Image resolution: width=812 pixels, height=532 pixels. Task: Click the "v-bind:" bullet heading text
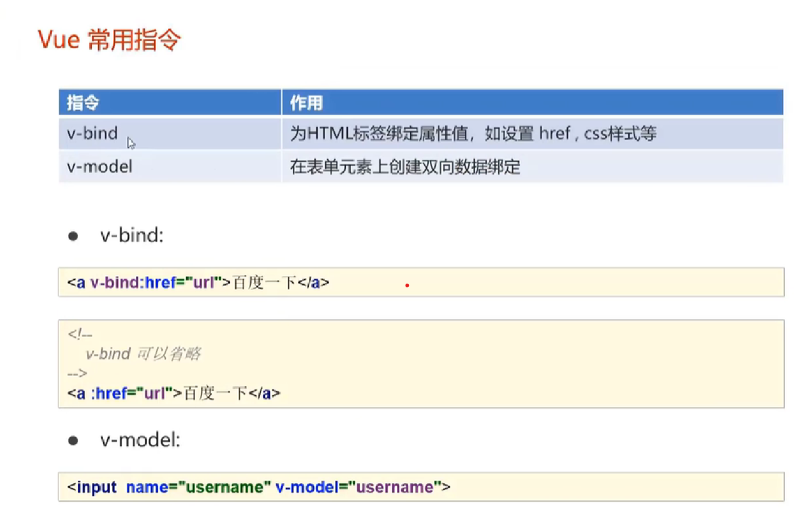[132, 236]
